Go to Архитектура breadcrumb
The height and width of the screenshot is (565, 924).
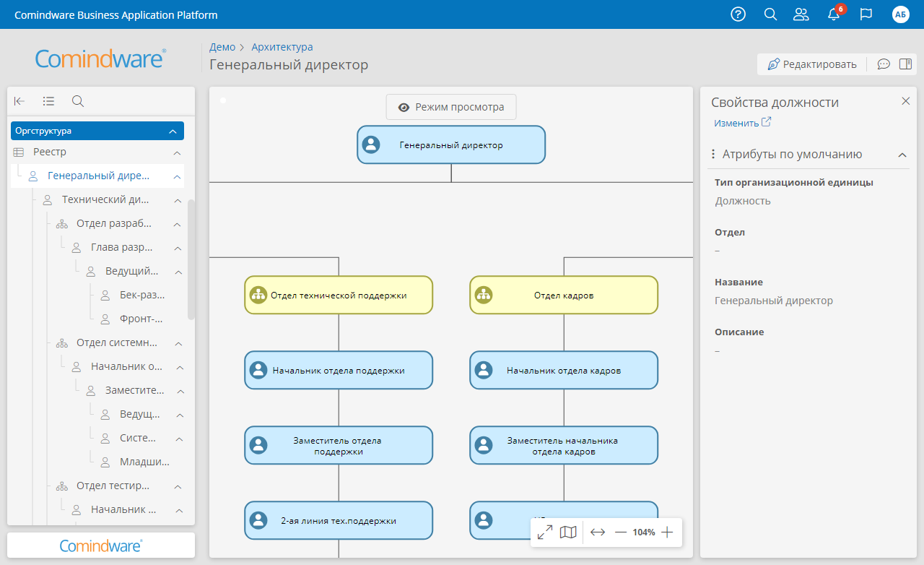[282, 47]
